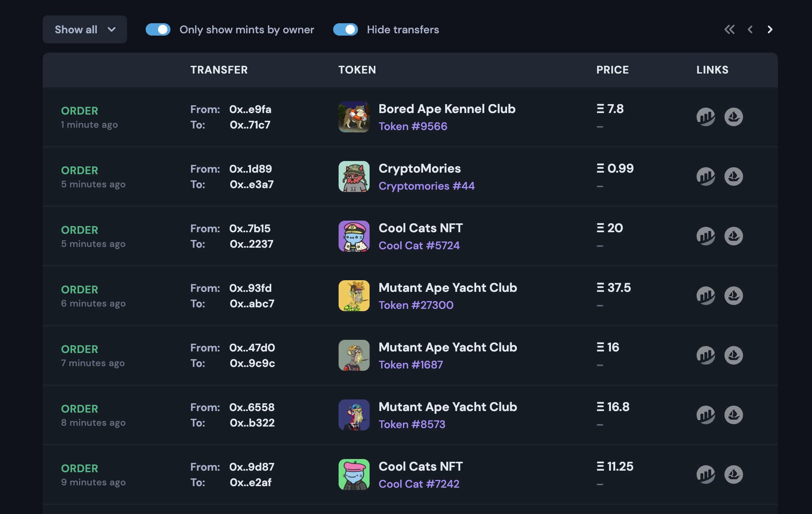Image resolution: width=812 pixels, height=514 pixels.
Task: Disable the Hide transfers switch
Action: pyautogui.click(x=346, y=29)
